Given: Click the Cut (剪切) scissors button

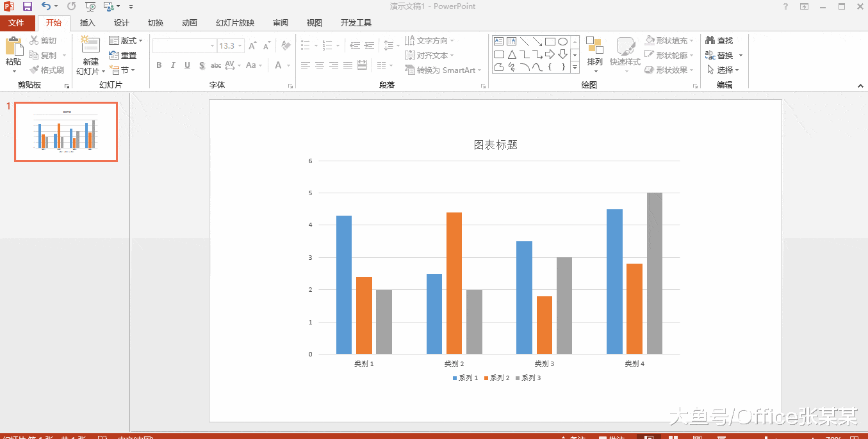Looking at the screenshot, I should click(x=43, y=40).
